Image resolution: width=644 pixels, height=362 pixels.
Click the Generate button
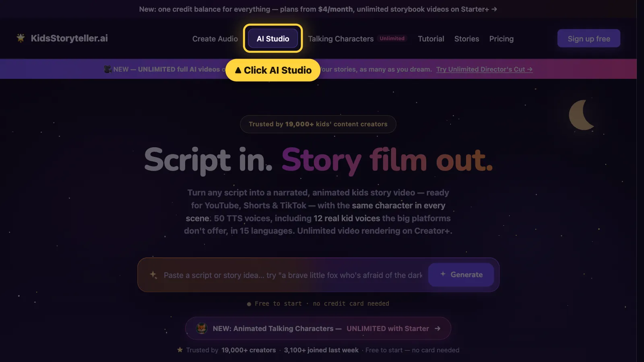coord(461,275)
